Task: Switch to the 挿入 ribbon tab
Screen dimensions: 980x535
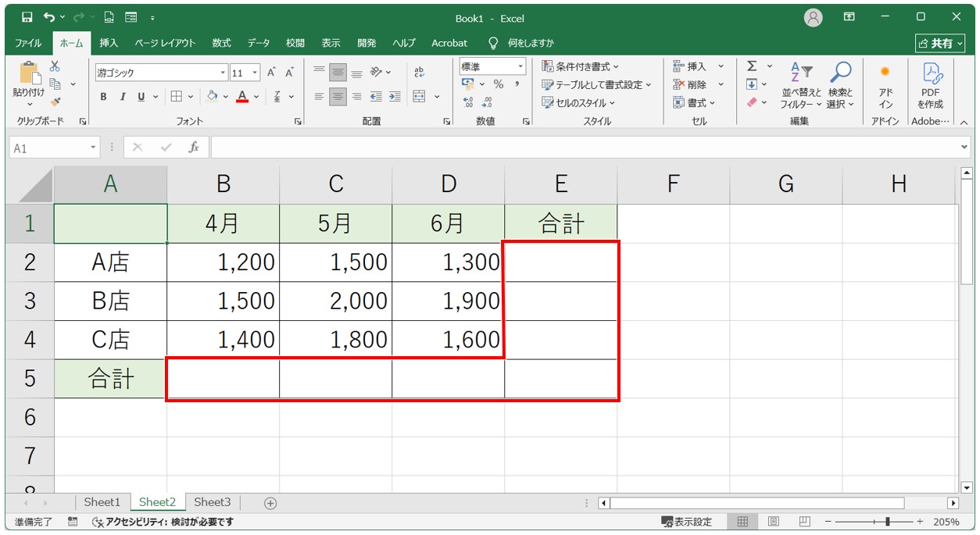Action: 109,43
